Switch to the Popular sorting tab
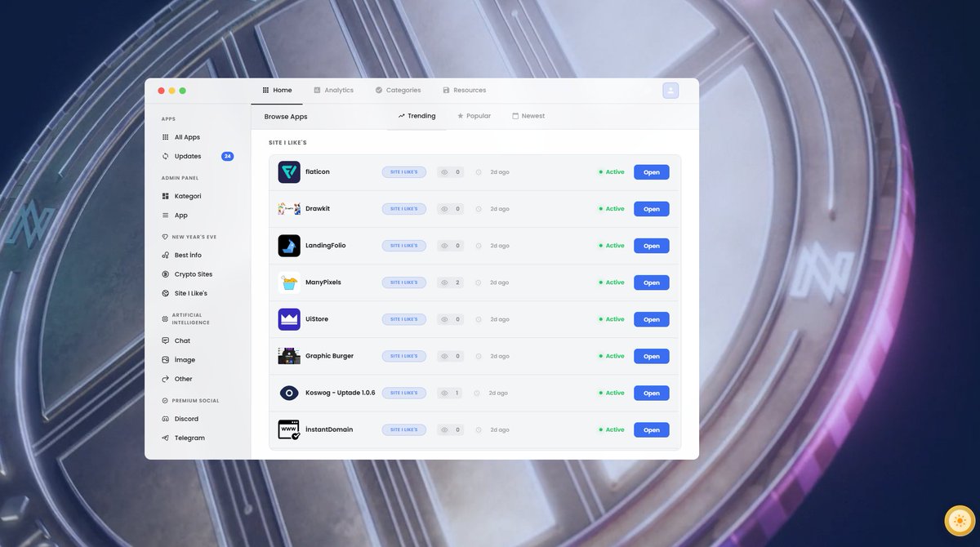Image resolution: width=980 pixels, height=547 pixels. tap(474, 115)
